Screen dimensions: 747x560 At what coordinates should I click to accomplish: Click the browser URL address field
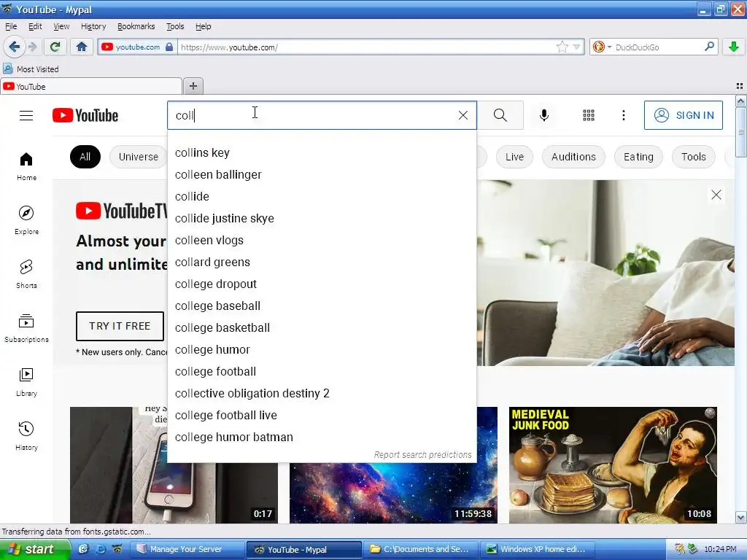(x=367, y=47)
